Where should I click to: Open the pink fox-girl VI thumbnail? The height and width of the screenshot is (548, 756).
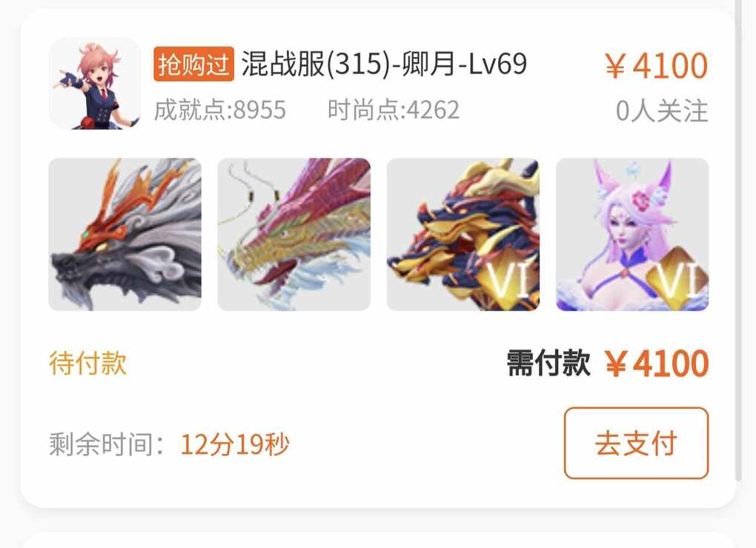pyautogui.click(x=632, y=235)
